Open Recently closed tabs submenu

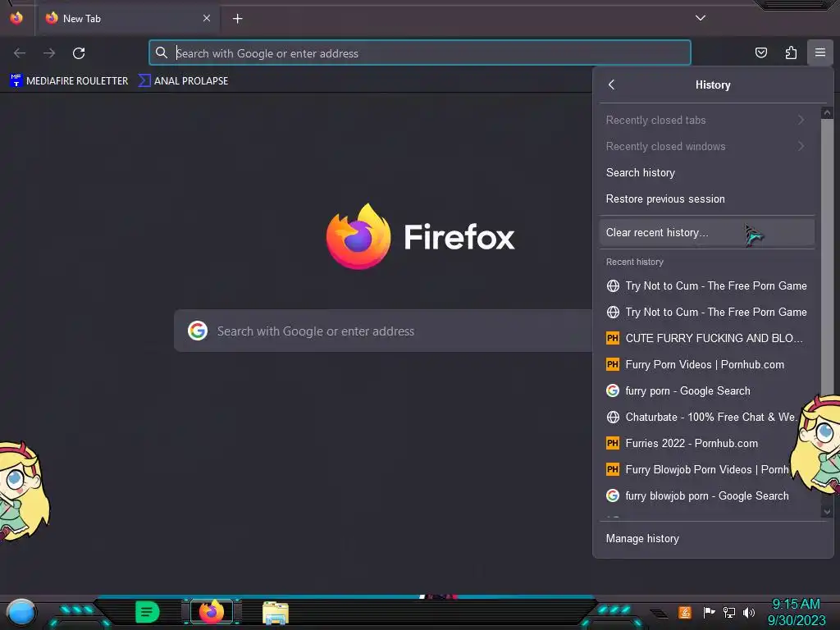click(706, 120)
